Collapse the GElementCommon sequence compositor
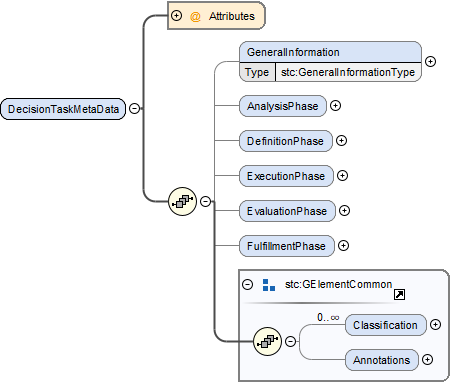This screenshot has width=468, height=384. point(291,341)
